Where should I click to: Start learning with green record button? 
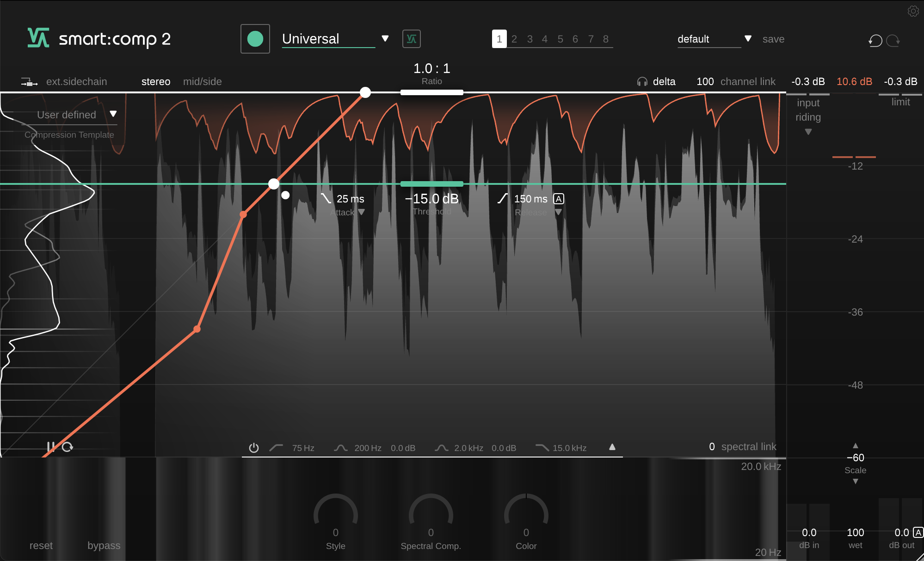pos(255,39)
